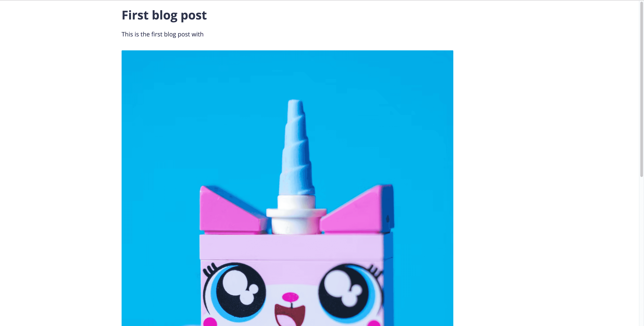The image size is (644, 326).
Task: Click the white base under the horn
Action: (x=296, y=215)
